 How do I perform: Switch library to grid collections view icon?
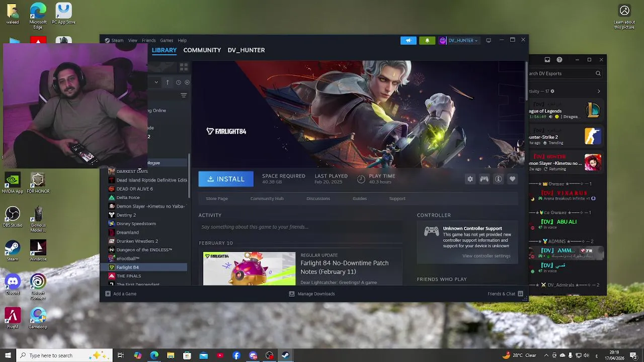(184, 67)
